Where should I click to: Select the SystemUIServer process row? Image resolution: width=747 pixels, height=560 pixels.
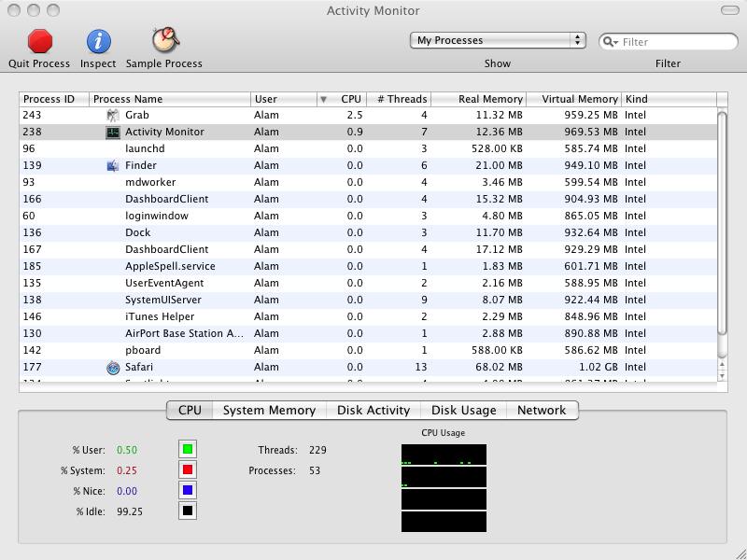(x=368, y=300)
